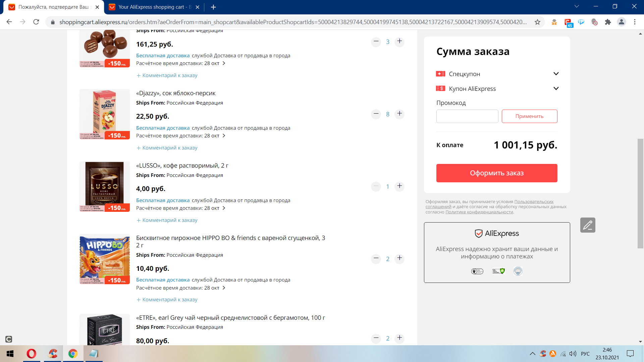Click Бесплатная доставка for Djazzy juice
The height and width of the screenshot is (362, 644).
(x=163, y=128)
